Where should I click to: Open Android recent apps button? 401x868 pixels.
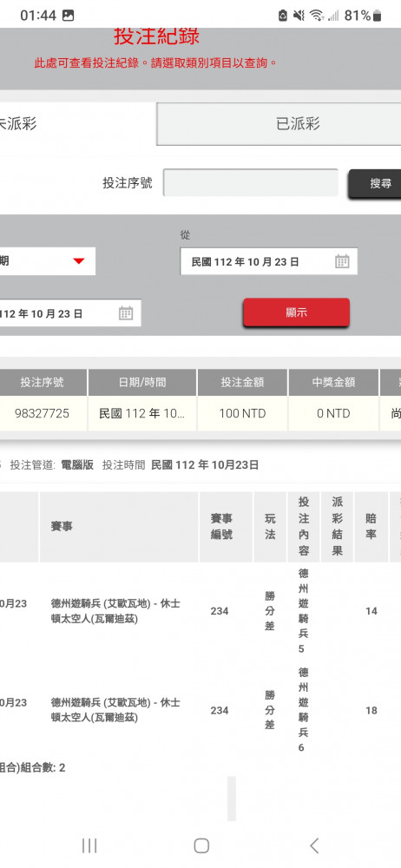click(x=89, y=845)
